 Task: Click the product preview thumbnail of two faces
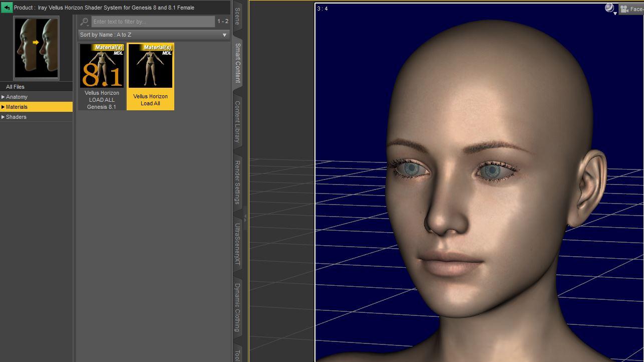[x=37, y=48]
